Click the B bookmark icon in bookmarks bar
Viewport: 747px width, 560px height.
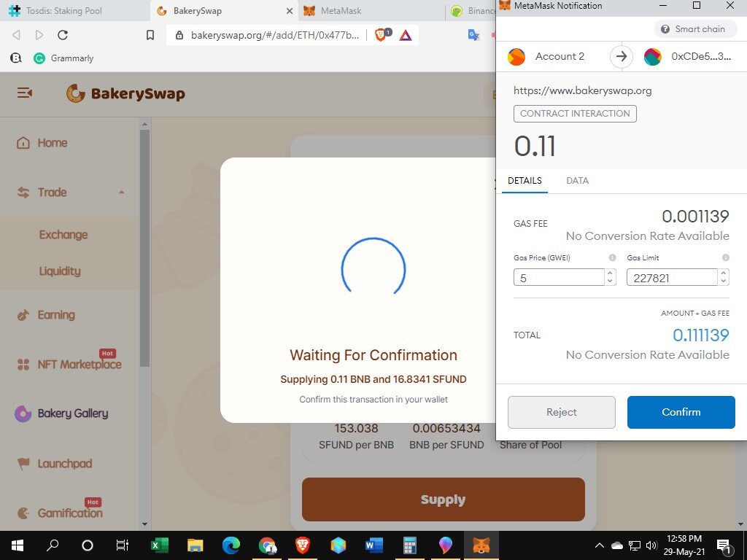click(16, 58)
